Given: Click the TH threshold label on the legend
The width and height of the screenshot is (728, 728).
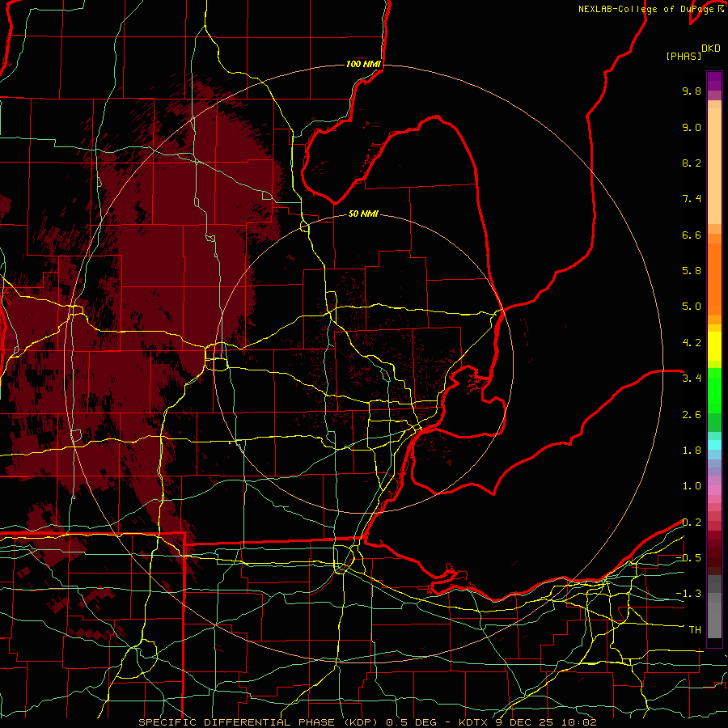Looking at the screenshot, I should click(695, 630).
